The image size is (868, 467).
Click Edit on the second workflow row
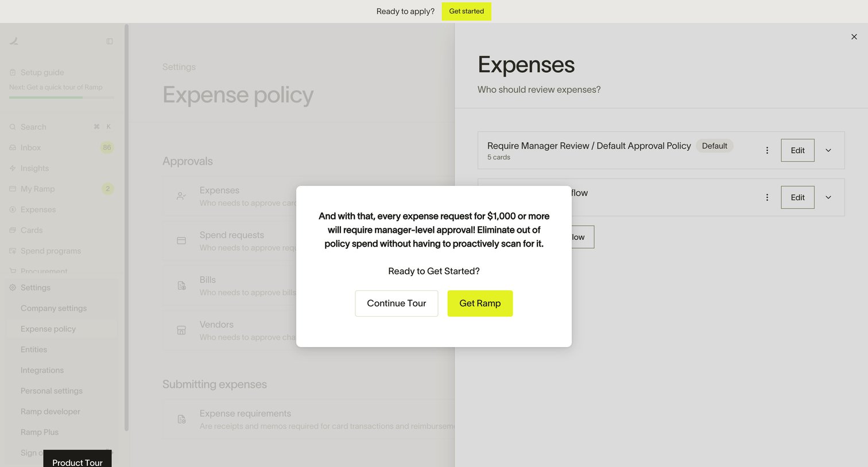point(797,197)
